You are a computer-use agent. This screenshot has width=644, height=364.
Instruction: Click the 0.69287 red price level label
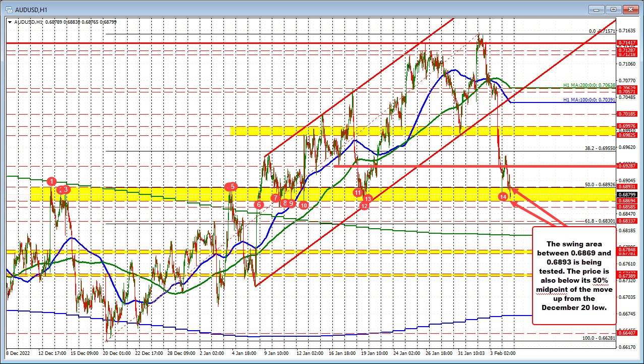point(626,166)
